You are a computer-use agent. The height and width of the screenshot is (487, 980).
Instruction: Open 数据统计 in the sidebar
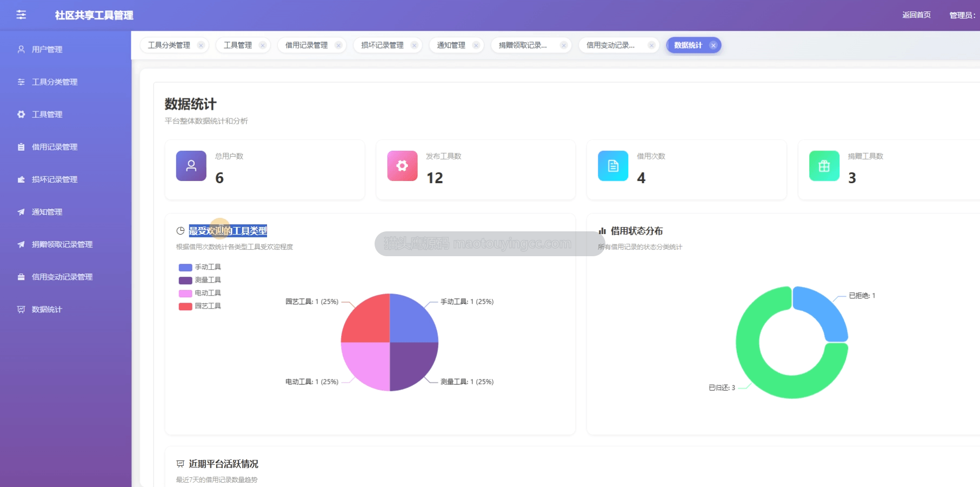(x=65, y=309)
